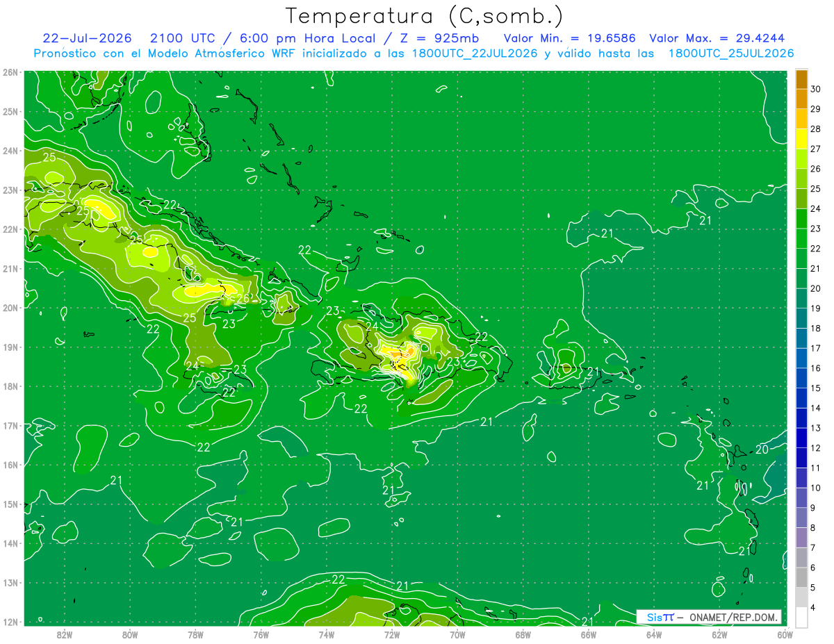This screenshot has height=644, width=834.
Task: Click the "68W" longitude axis label
Action: tap(523, 634)
